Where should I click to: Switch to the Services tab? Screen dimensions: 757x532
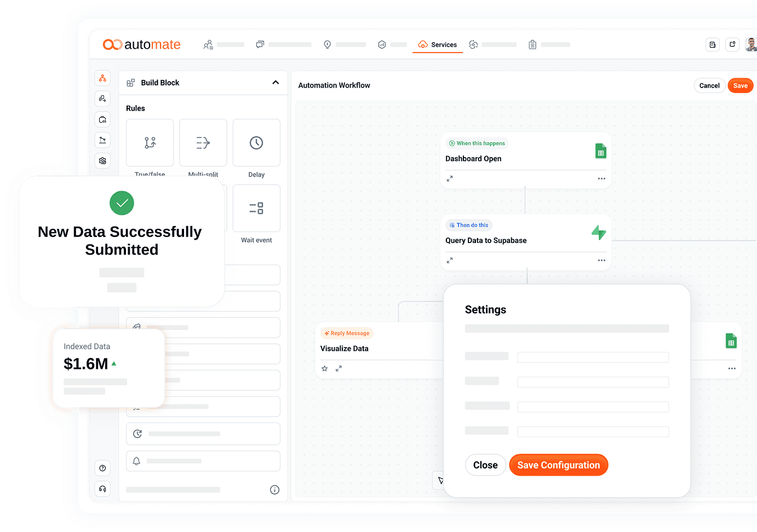coord(438,45)
